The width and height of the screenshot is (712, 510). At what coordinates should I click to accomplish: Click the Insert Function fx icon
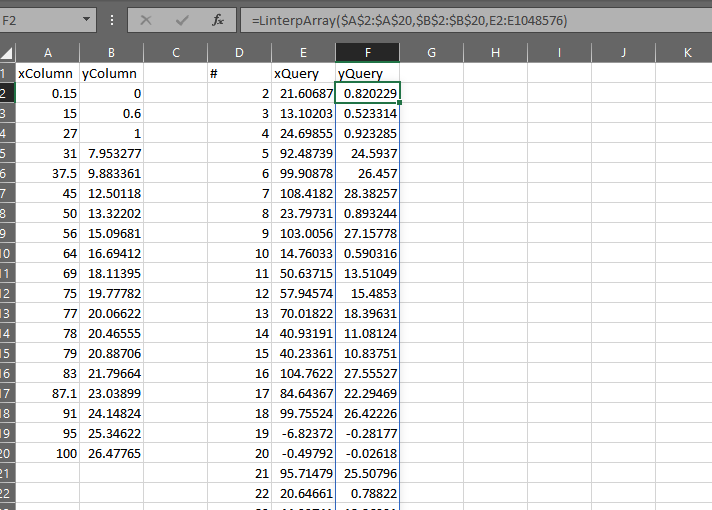click(x=218, y=20)
